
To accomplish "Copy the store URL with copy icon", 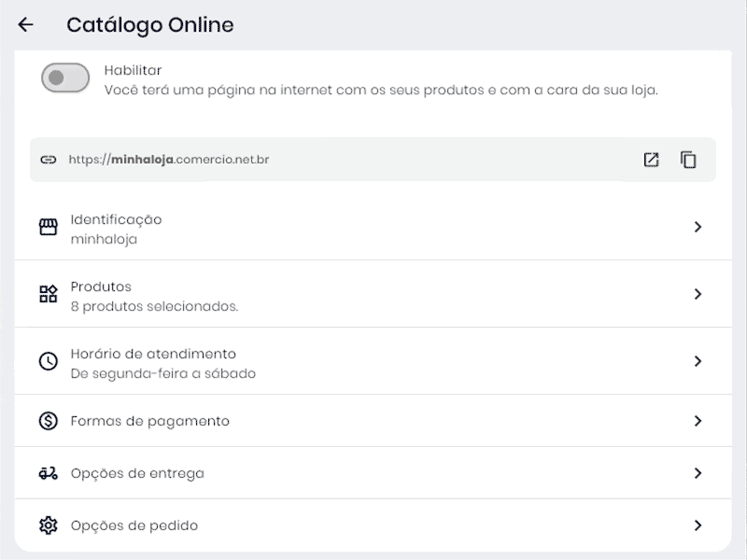I will click(688, 160).
